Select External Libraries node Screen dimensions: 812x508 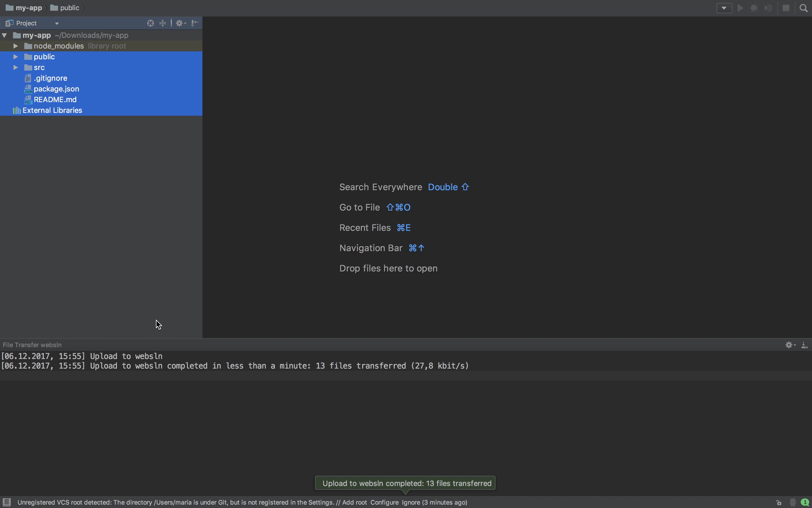pyautogui.click(x=101, y=111)
